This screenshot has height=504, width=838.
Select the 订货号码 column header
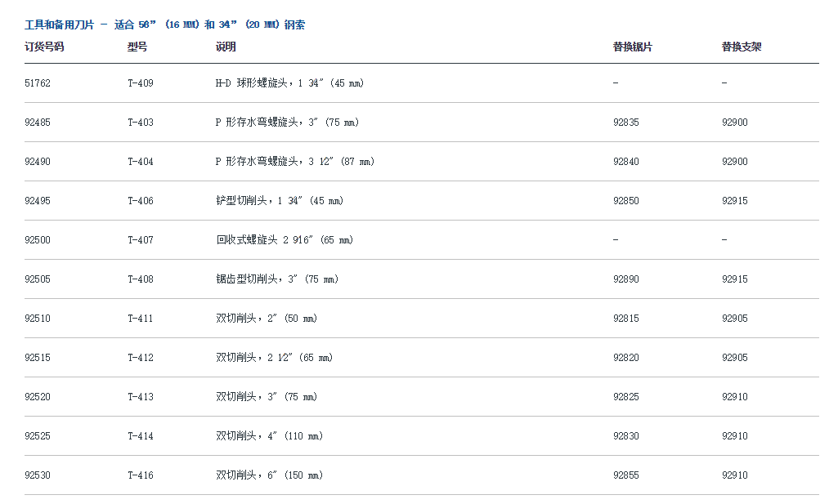pyautogui.click(x=44, y=47)
